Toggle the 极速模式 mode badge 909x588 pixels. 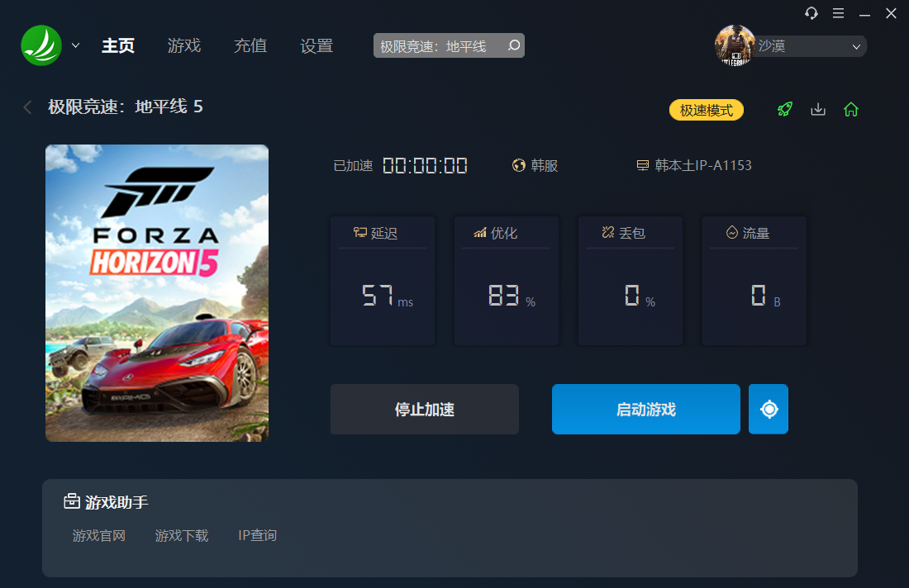[706, 110]
